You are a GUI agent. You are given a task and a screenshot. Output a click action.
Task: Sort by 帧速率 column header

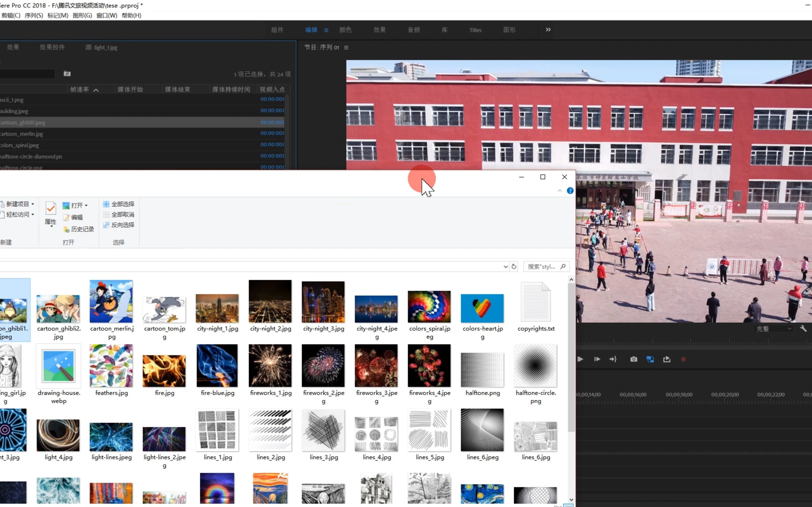point(79,89)
